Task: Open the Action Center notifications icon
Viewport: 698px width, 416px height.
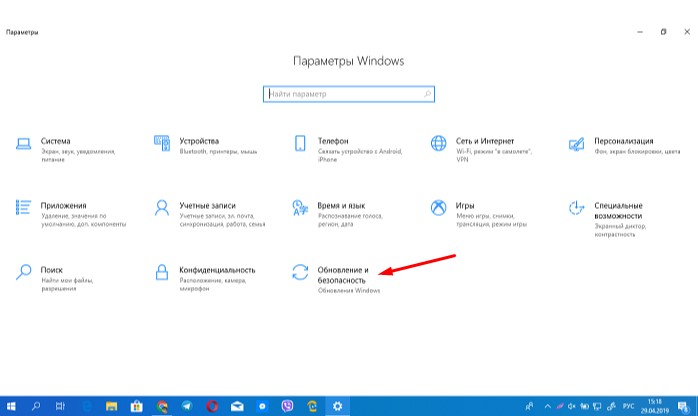Action: coord(683,406)
